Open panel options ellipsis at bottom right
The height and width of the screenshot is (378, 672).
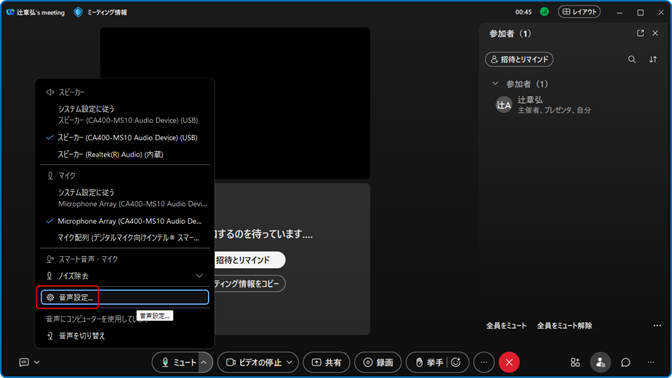(651, 363)
